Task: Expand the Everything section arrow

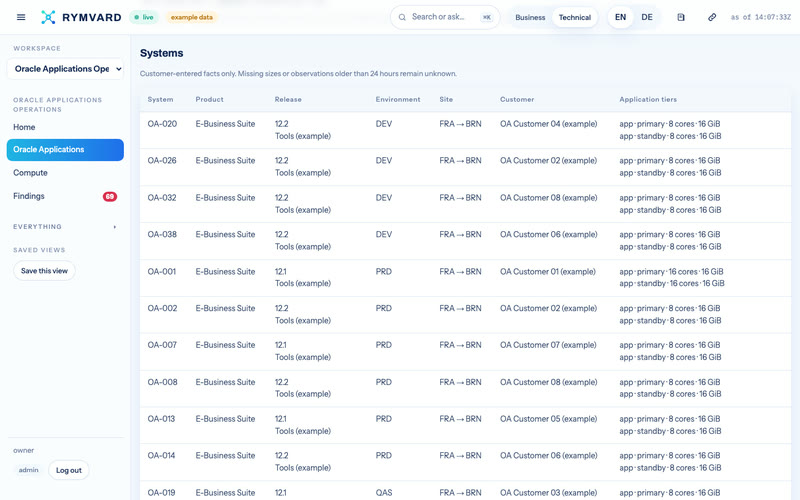Action: pos(114,227)
